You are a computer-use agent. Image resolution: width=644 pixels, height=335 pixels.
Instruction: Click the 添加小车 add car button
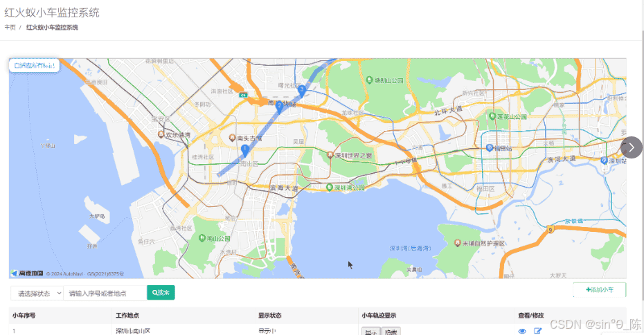tap(600, 290)
